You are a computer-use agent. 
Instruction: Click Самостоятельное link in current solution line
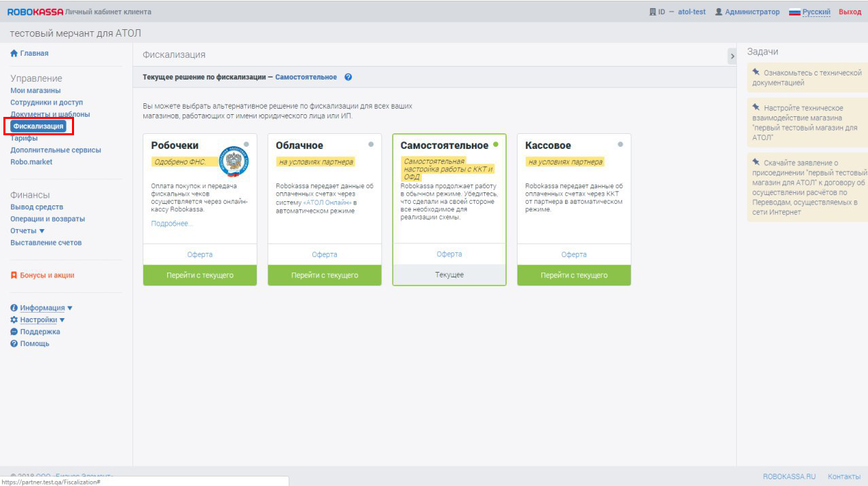(306, 77)
